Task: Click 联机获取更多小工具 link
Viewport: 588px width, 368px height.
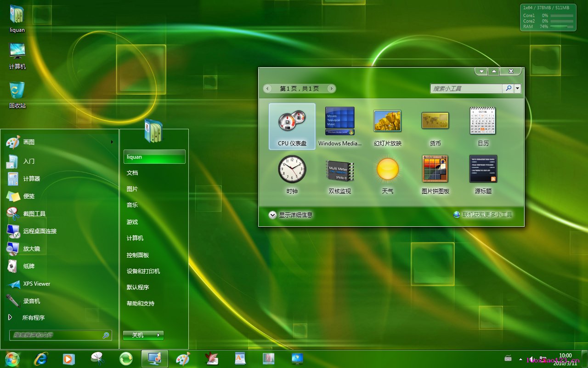Action: [486, 214]
